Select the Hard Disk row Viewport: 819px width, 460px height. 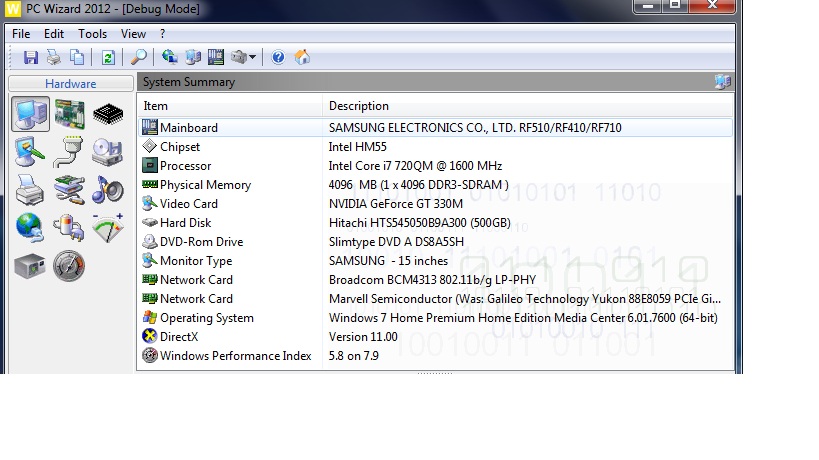click(436, 223)
